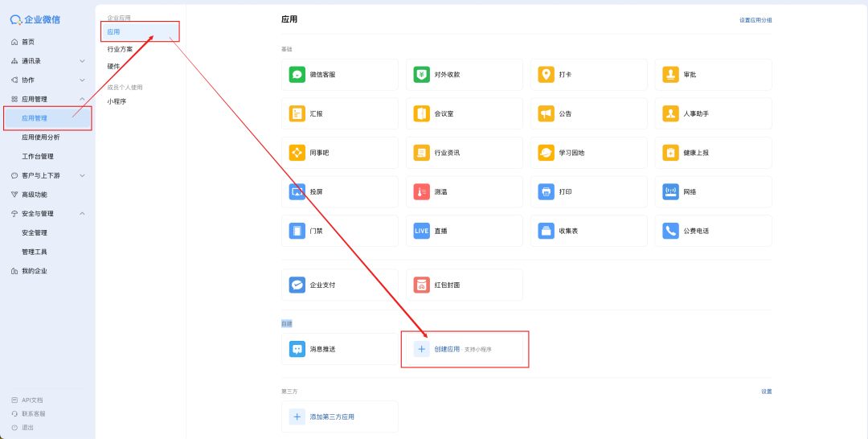Click 添加第三方应用 button
This screenshot has height=439, width=868.
pos(331,416)
